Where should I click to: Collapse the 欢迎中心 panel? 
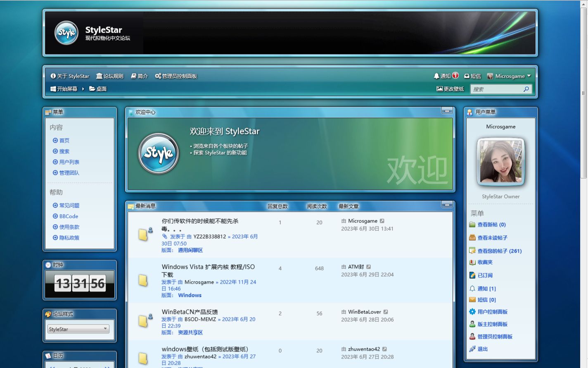(x=447, y=111)
